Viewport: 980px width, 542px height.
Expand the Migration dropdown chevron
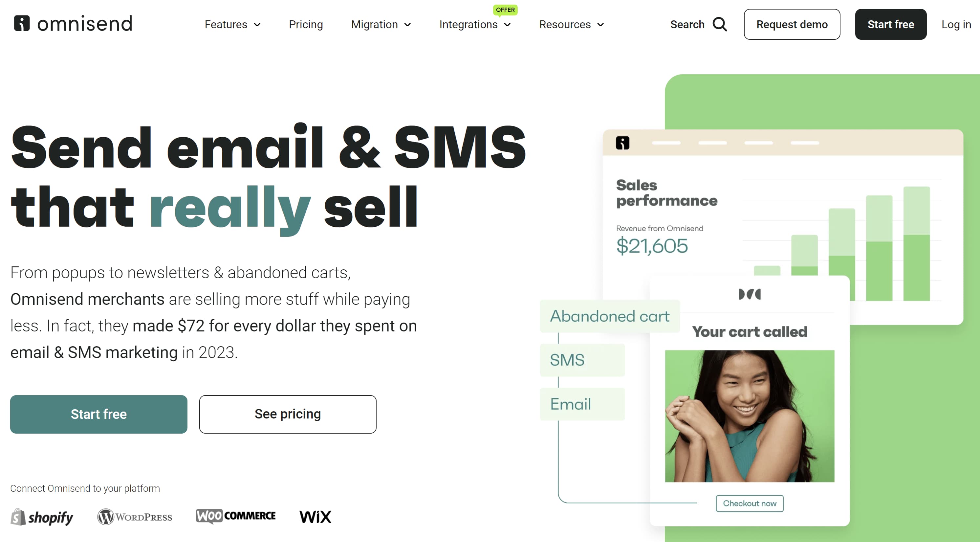[407, 25]
